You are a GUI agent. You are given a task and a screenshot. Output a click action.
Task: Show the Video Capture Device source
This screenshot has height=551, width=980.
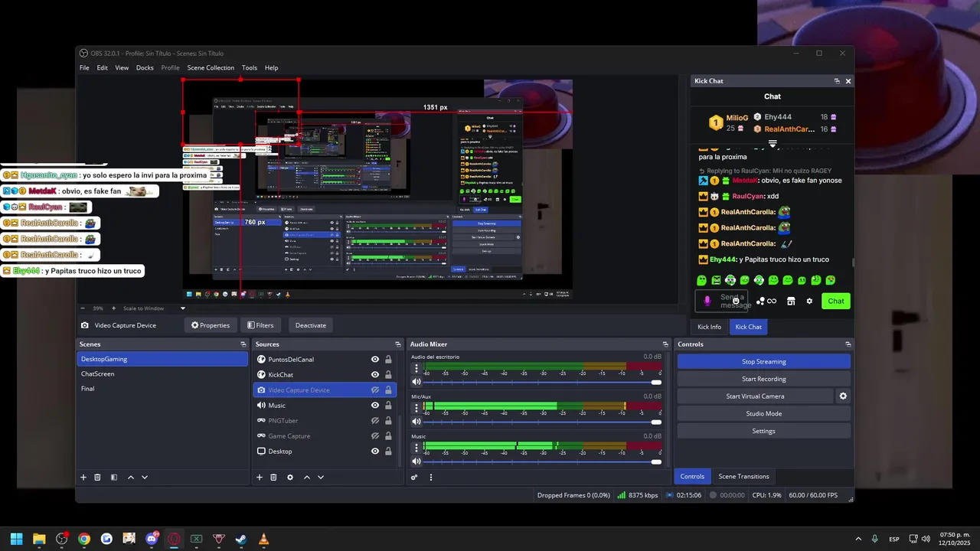pyautogui.click(x=375, y=390)
